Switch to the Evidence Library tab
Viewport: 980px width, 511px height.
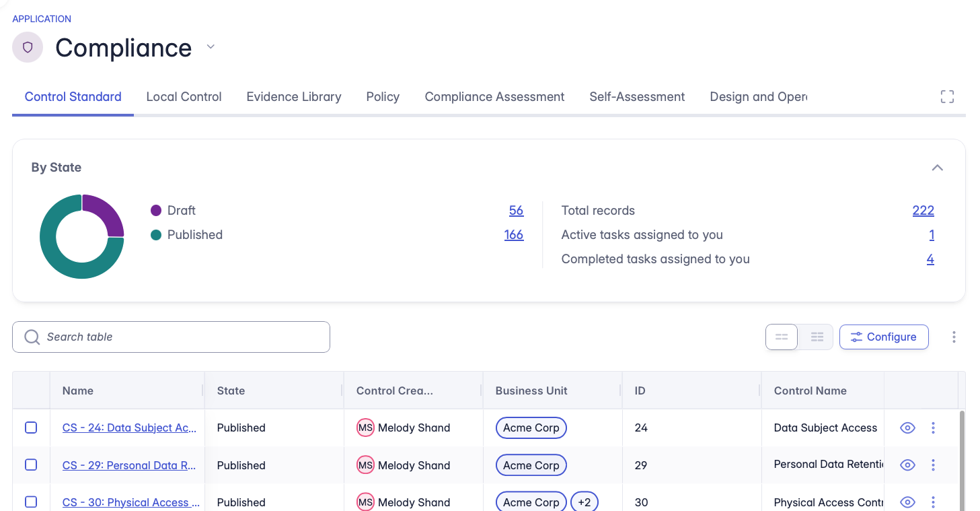tap(293, 97)
